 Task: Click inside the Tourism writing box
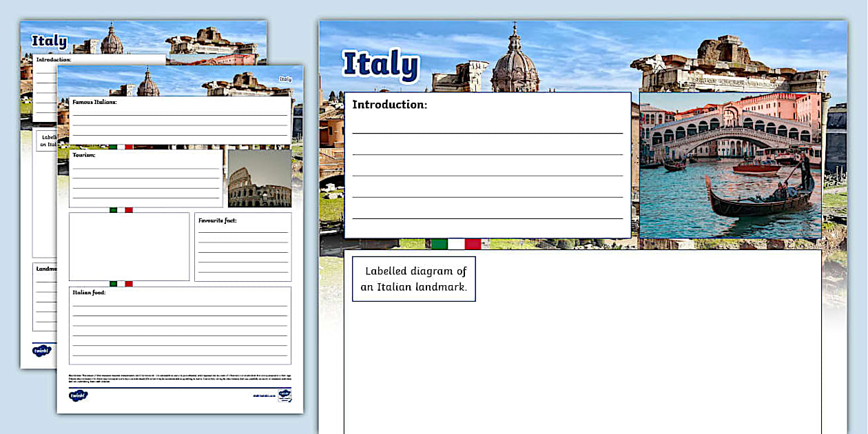coord(145,179)
